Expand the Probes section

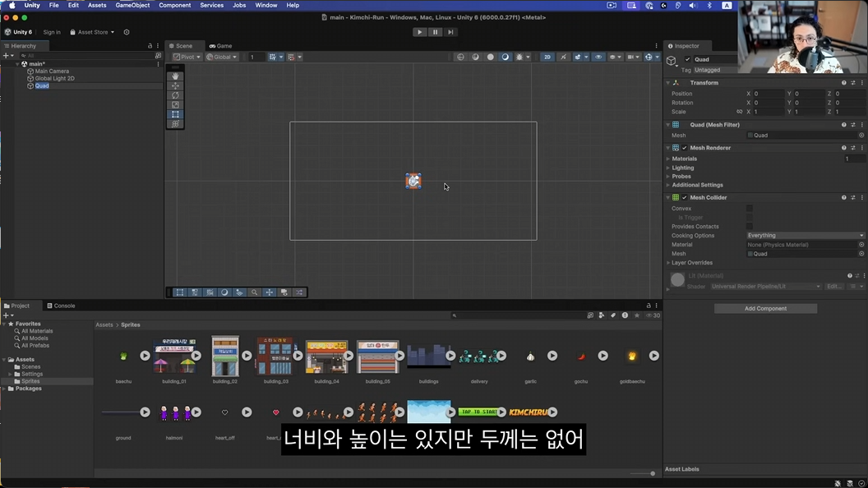pyautogui.click(x=668, y=177)
